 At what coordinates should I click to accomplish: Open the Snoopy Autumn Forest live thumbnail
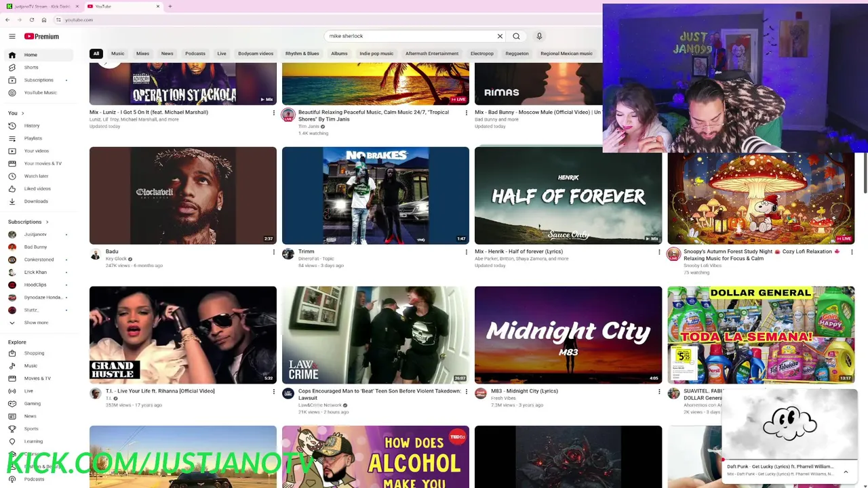coord(761,198)
